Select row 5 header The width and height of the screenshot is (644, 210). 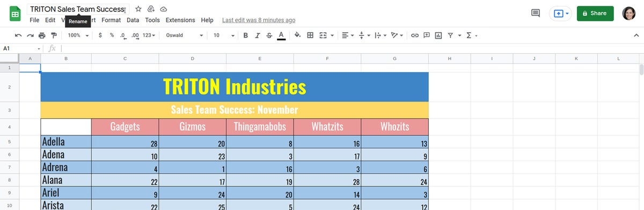pyautogui.click(x=10, y=142)
